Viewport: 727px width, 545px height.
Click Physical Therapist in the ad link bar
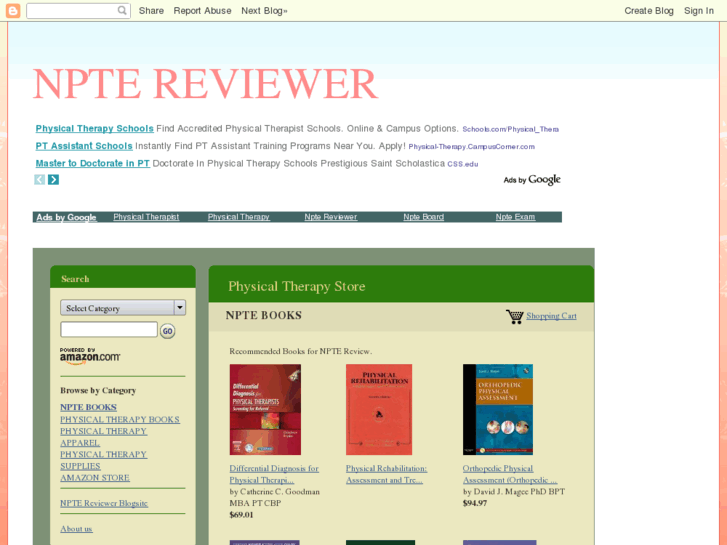(146, 217)
